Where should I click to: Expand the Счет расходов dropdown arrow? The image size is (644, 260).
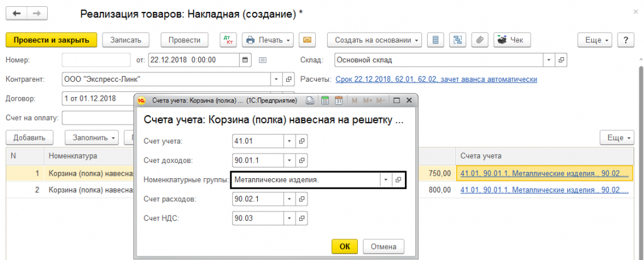pyautogui.click(x=289, y=199)
